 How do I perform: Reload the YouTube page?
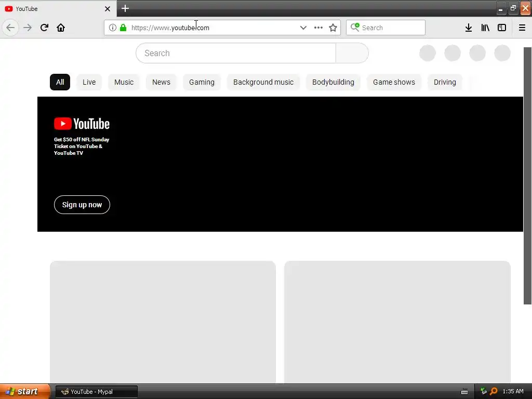tap(44, 28)
